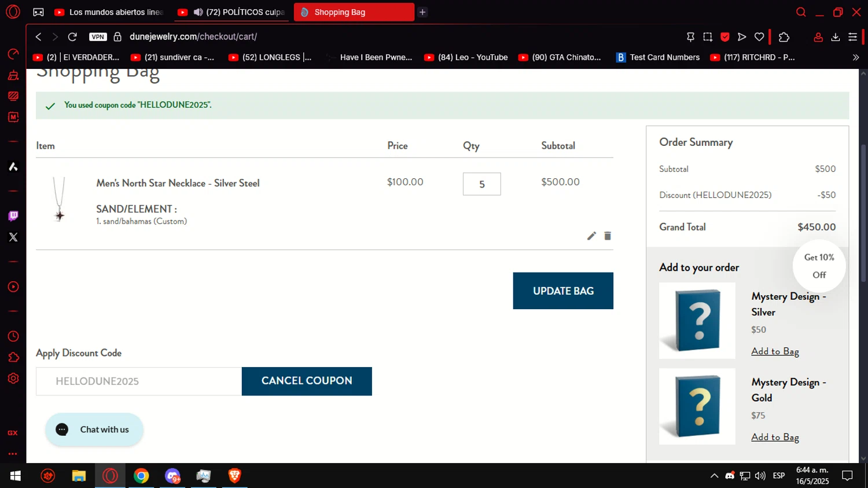Edit the North Star Necklace item (pencil)
This screenshot has height=488, width=868.
tap(591, 236)
